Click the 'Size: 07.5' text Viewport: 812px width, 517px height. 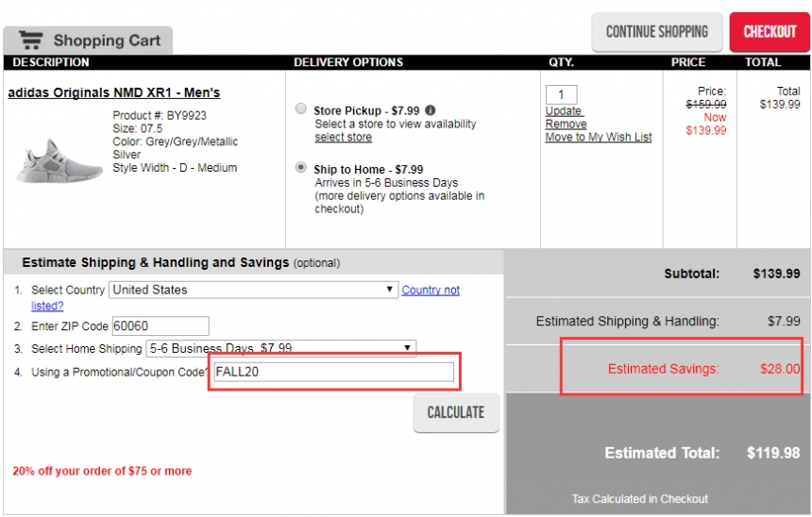tap(137, 128)
